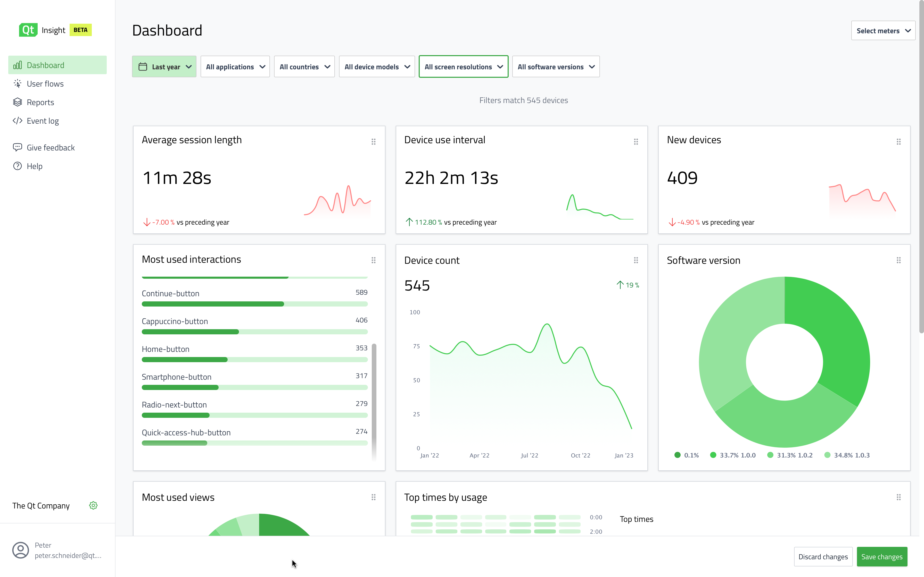924x577 pixels.
Task: Expand the All countries filter
Action: 304,67
